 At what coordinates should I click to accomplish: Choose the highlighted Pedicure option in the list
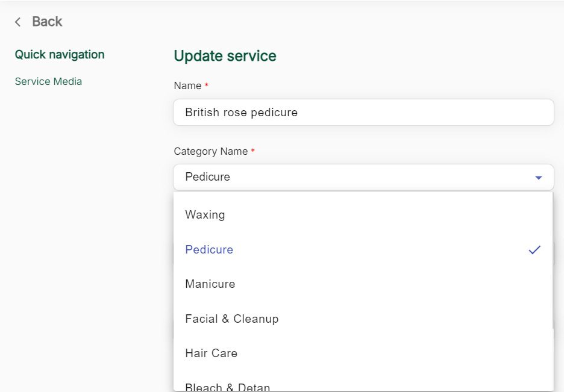tap(209, 250)
